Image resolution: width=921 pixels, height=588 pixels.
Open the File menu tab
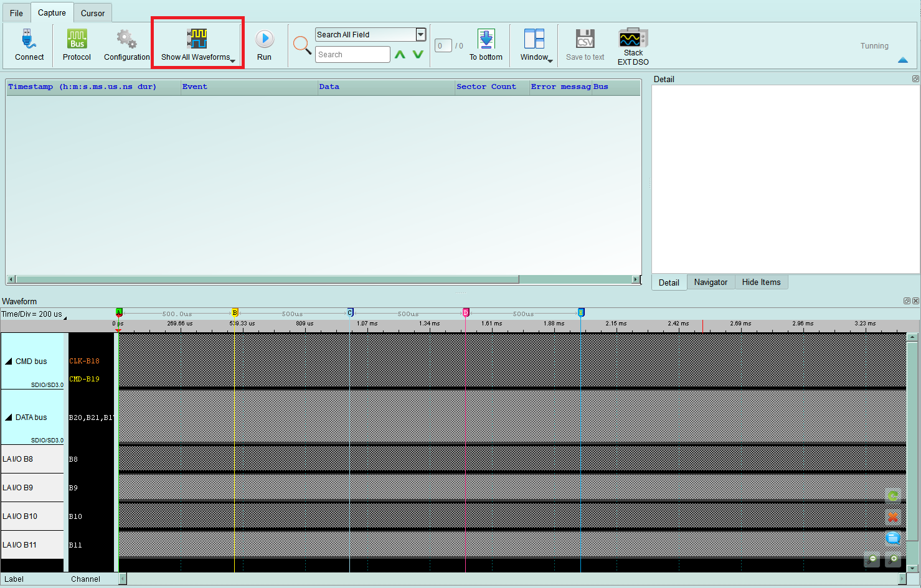pos(16,13)
